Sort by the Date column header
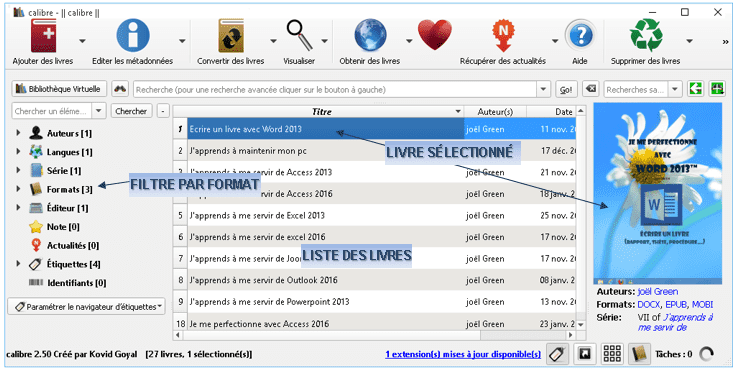Image resolution: width=733 pixels, height=370 pixels. tap(552, 111)
